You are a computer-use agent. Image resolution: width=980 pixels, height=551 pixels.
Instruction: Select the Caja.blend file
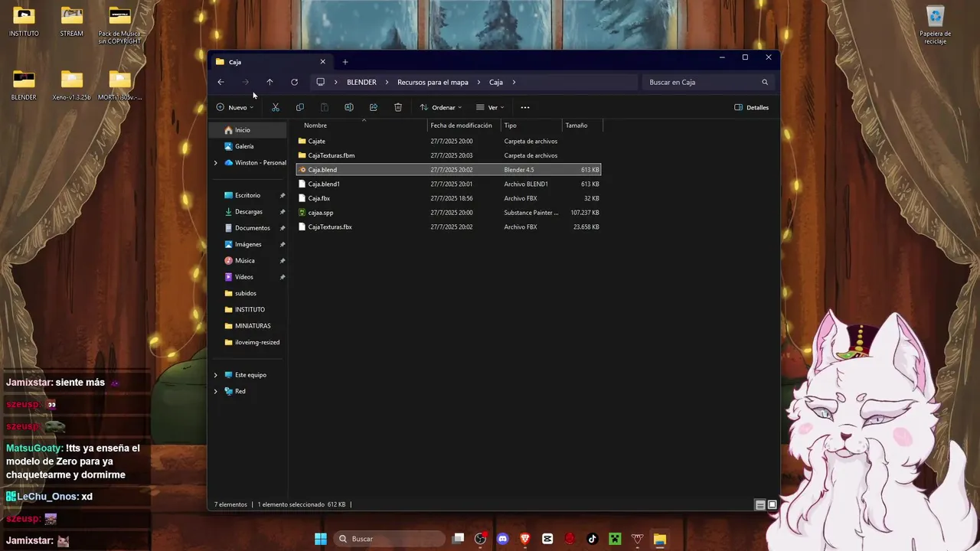(x=449, y=170)
